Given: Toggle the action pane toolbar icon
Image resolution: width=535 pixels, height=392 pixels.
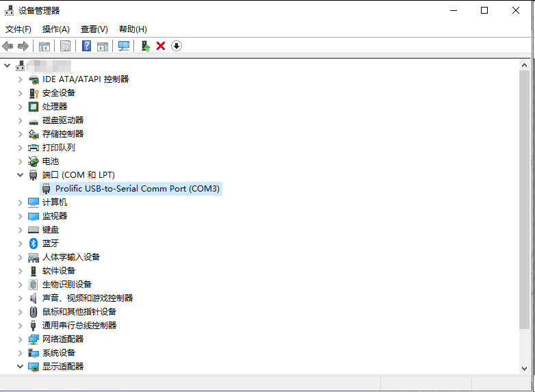Looking at the screenshot, I should tap(103, 46).
